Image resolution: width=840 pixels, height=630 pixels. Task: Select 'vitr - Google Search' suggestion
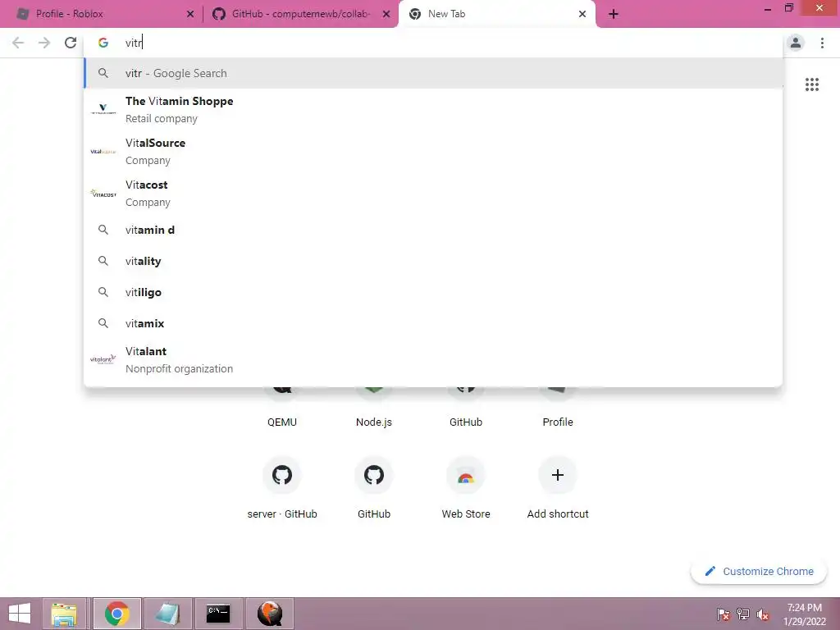[433, 73]
